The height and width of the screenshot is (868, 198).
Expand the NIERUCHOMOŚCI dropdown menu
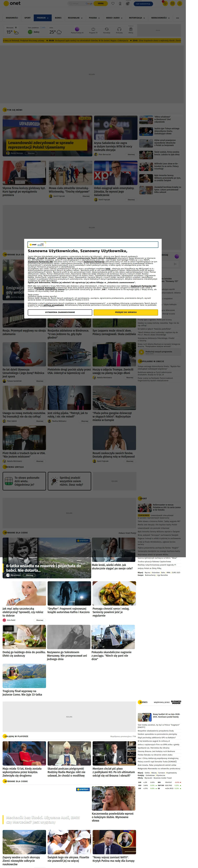point(160,18)
